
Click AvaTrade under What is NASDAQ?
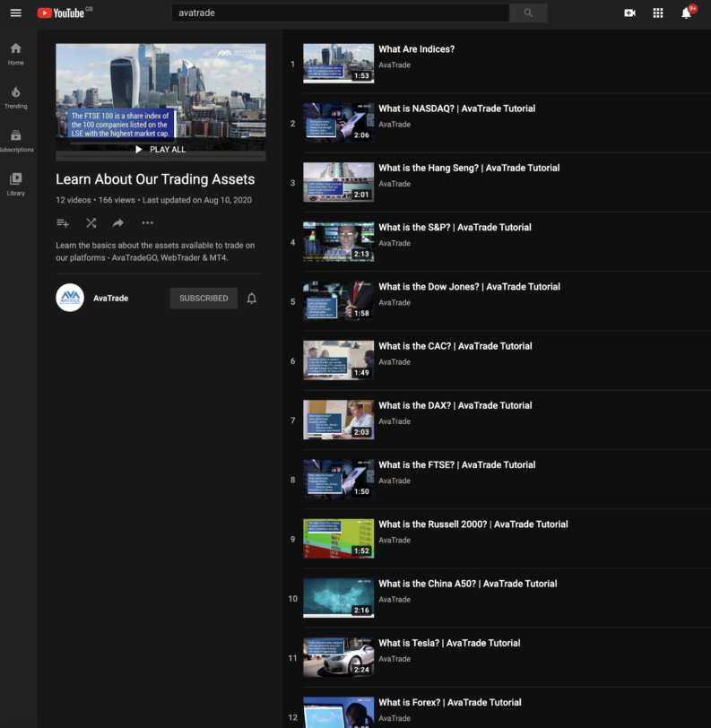[395, 125]
